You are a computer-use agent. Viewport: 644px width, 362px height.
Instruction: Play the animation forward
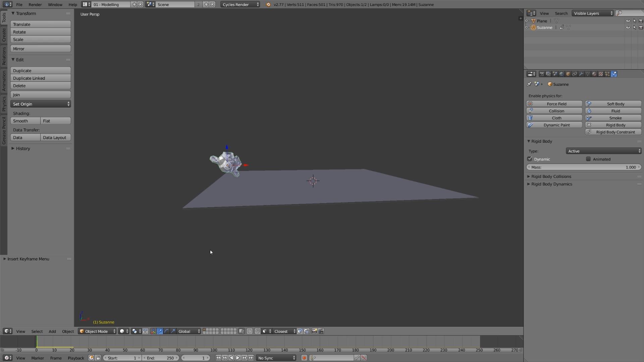[x=238, y=358]
